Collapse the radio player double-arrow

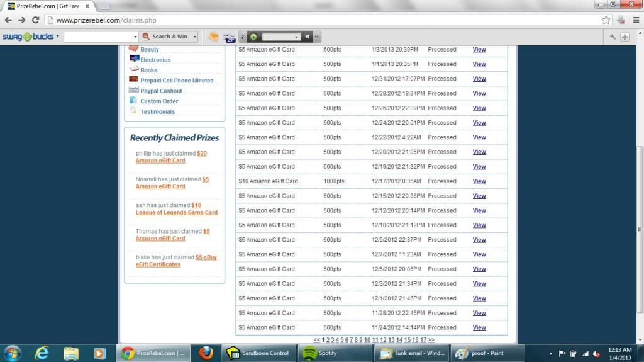pyautogui.click(x=317, y=37)
